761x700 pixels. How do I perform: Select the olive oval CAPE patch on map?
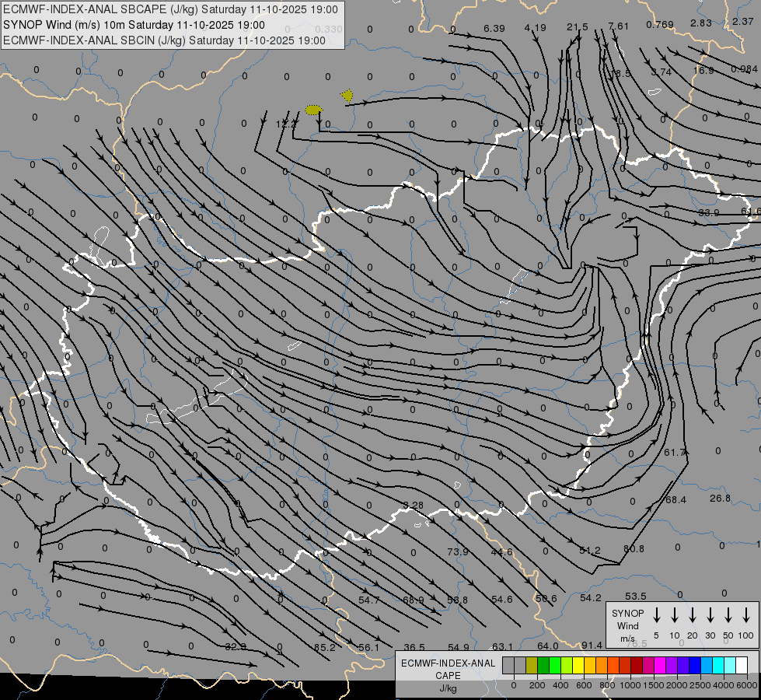pyautogui.click(x=313, y=110)
